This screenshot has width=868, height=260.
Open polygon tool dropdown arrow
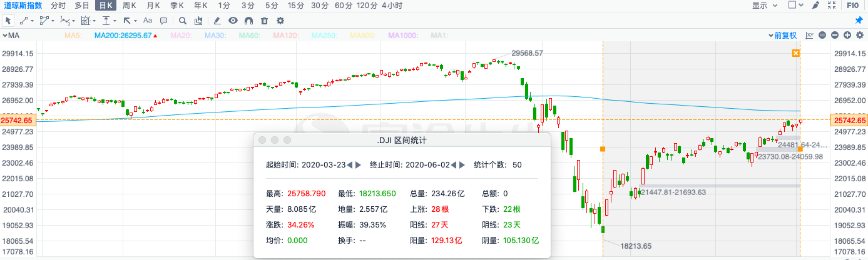tap(53, 21)
